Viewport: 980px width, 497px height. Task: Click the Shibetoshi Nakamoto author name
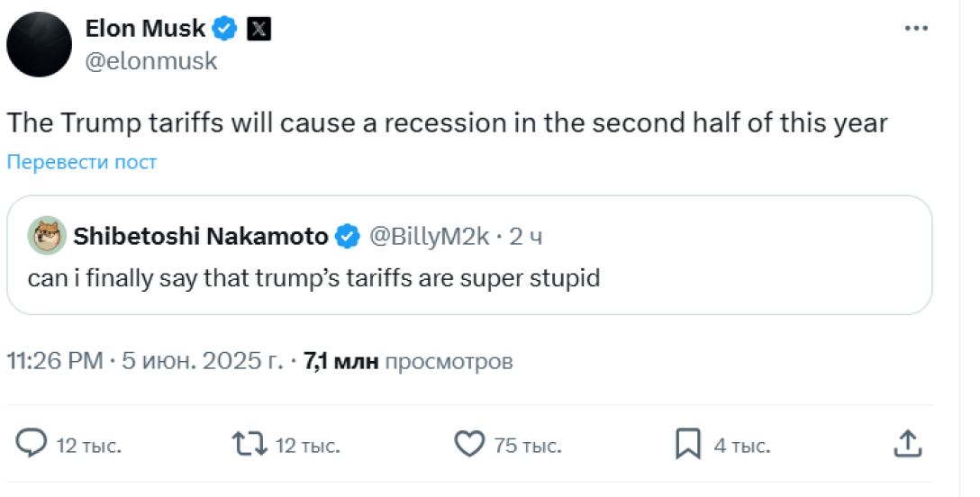coord(200,237)
